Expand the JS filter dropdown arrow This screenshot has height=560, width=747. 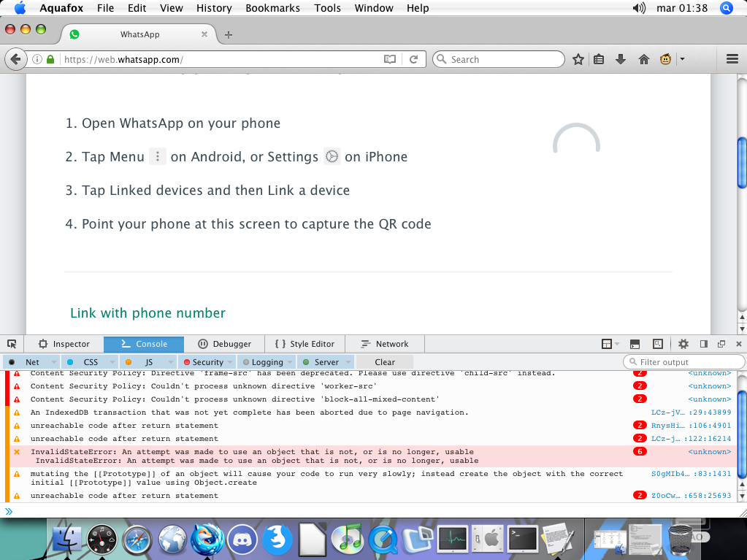click(171, 362)
